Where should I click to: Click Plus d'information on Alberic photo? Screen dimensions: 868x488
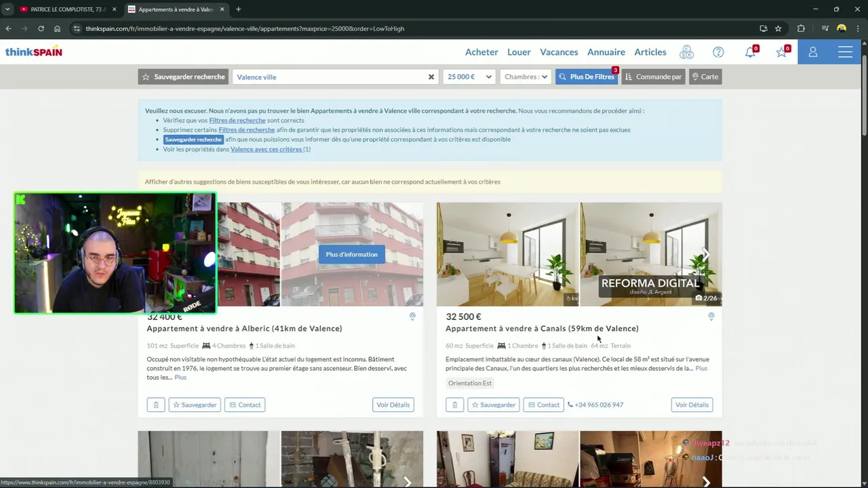pos(351,254)
